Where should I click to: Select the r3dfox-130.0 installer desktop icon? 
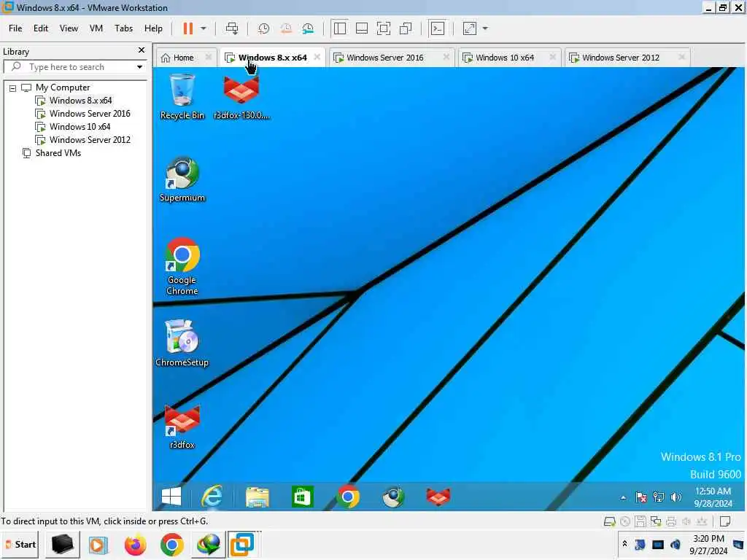tap(241, 97)
